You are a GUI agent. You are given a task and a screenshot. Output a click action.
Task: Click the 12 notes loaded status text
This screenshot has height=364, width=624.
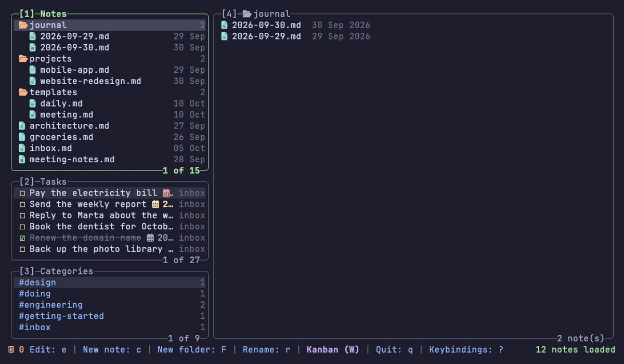point(576,349)
